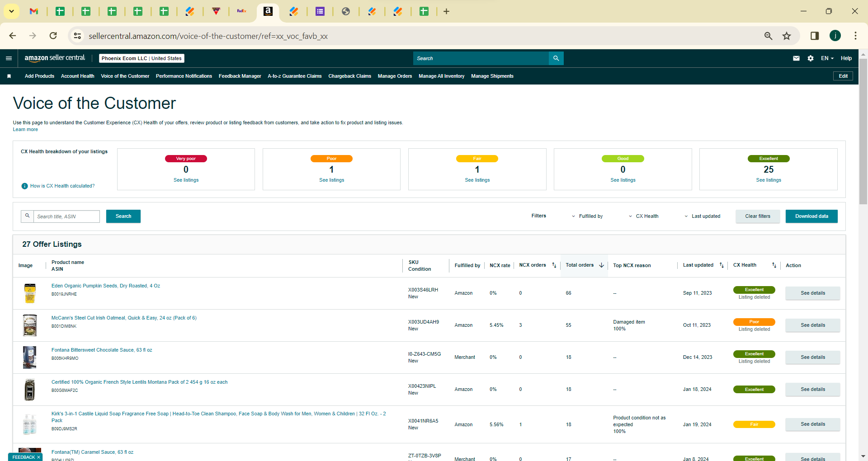Open the Chrome three-dot menu
This screenshot has width=868, height=461.
click(855, 36)
